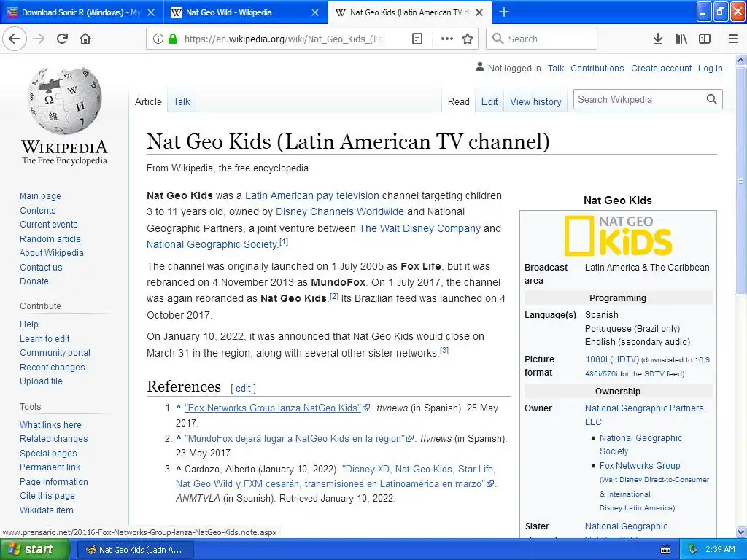Open the on-screen keyboard tray icon
The height and width of the screenshot is (560, 747).
(665, 550)
